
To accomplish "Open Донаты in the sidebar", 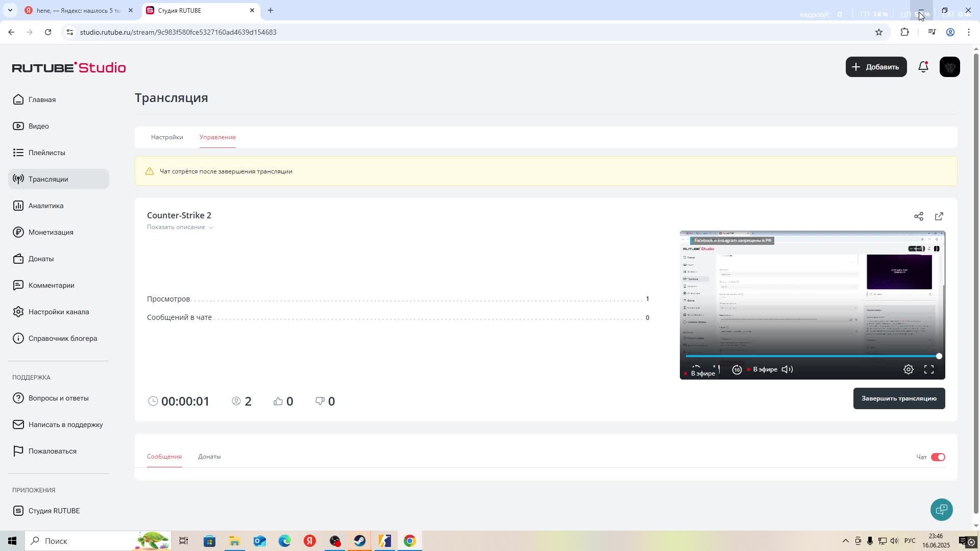I will 34,259.
